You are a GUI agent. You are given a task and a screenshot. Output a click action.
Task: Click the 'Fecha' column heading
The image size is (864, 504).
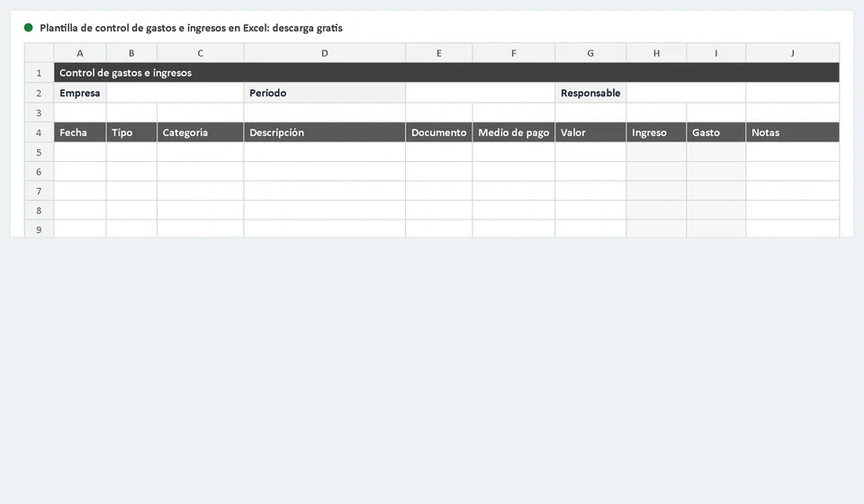click(x=80, y=132)
